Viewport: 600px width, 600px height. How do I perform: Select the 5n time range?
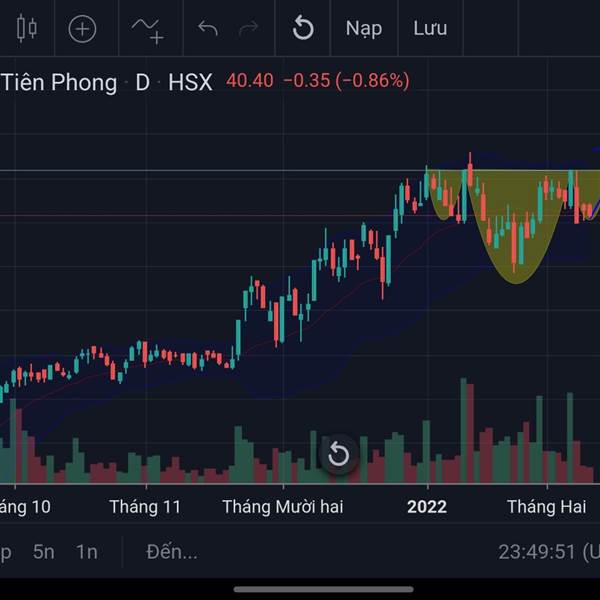coord(44,552)
